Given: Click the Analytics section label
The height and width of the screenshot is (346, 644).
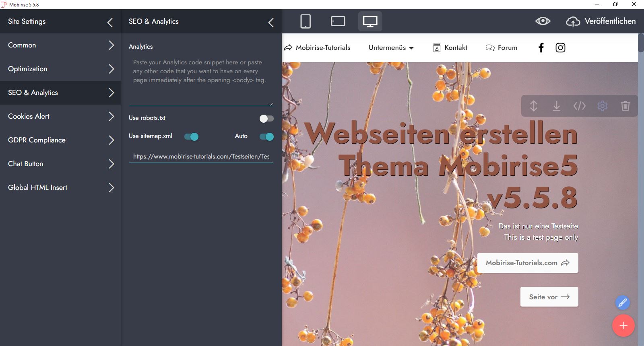Looking at the screenshot, I should (x=141, y=47).
